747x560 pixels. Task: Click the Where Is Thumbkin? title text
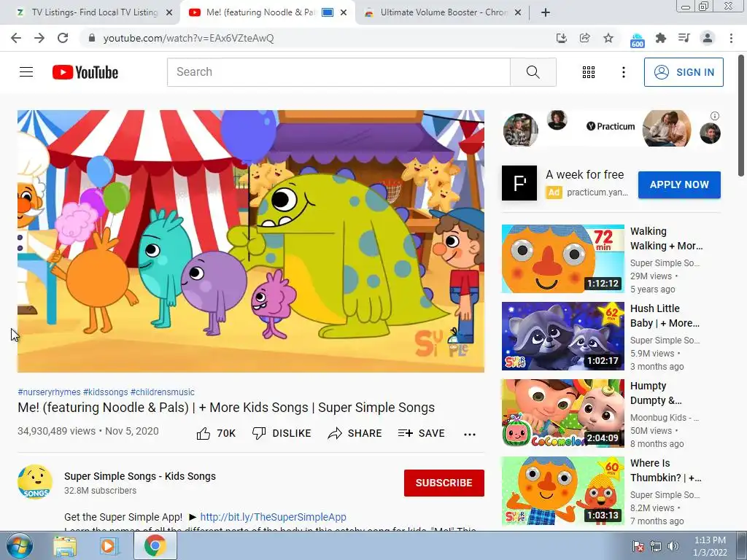click(x=666, y=470)
